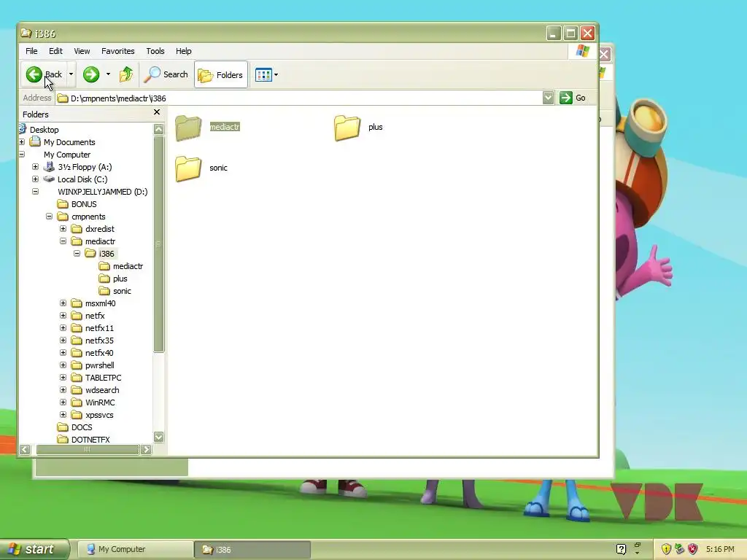This screenshot has width=747, height=560.
Task: Expand the My Documents tree node
Action: click(x=22, y=142)
